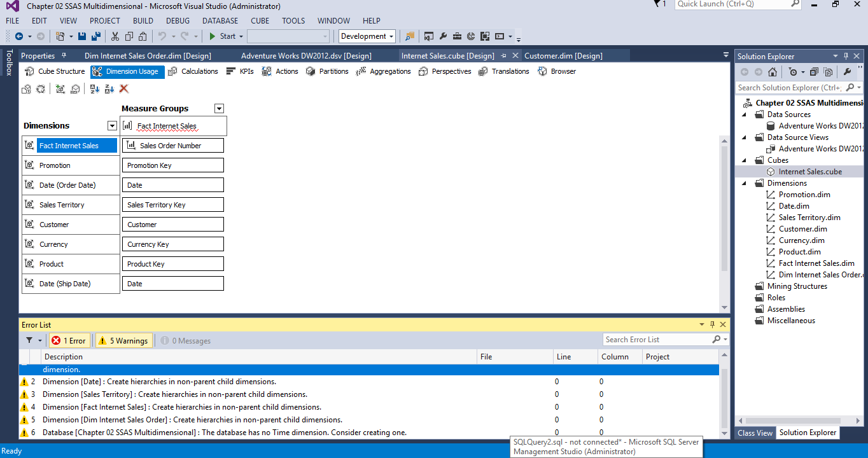Screen dimensions: 868x458
Task: Click the Save All icon
Action: tap(96, 36)
